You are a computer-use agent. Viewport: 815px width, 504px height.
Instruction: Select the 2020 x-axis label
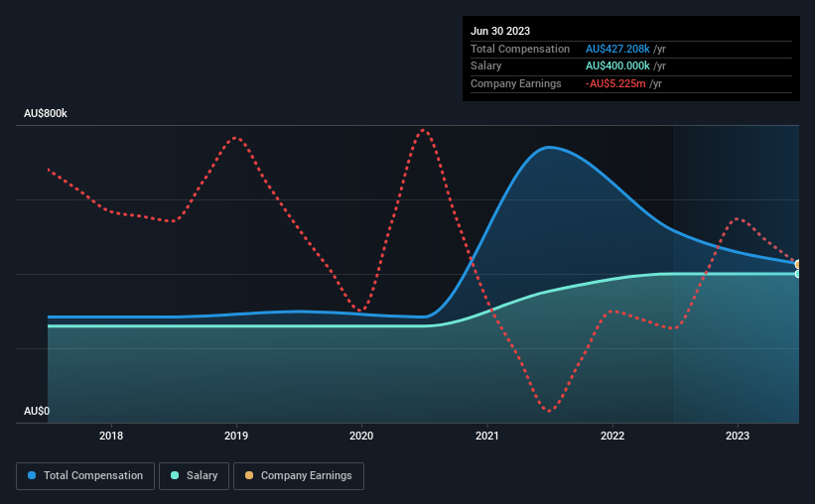click(x=361, y=436)
